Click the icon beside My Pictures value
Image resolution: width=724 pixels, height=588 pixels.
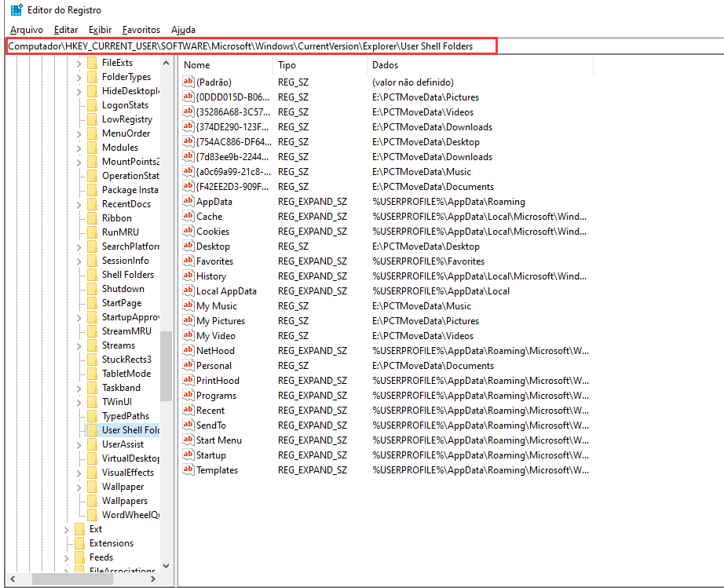tap(188, 321)
